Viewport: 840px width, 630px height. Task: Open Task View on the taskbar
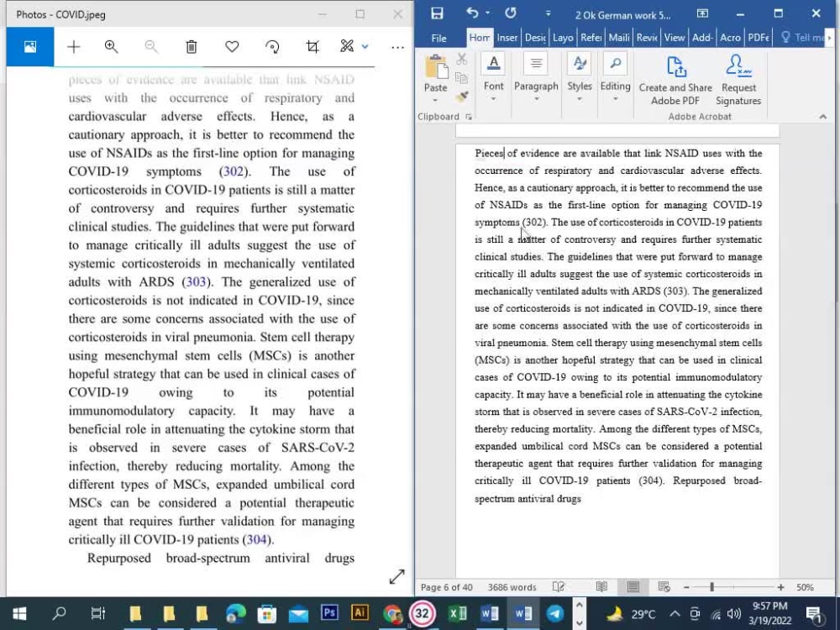pos(98,613)
